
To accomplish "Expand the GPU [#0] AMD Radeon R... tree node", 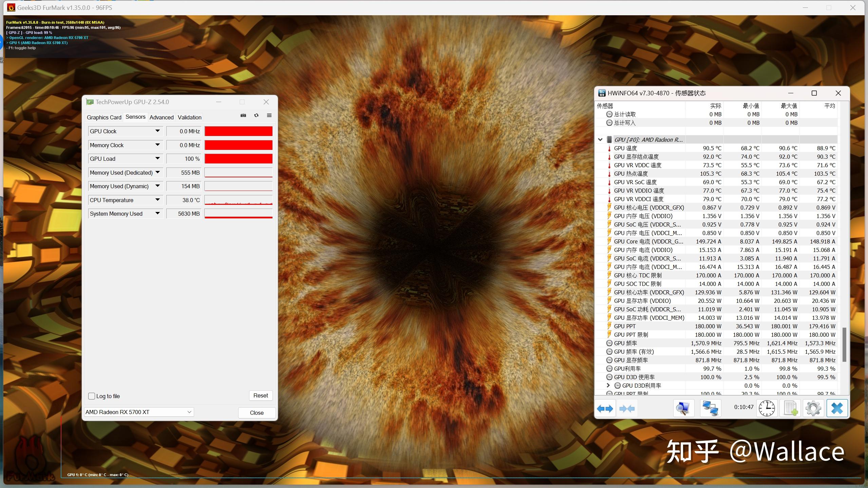I will pyautogui.click(x=600, y=139).
